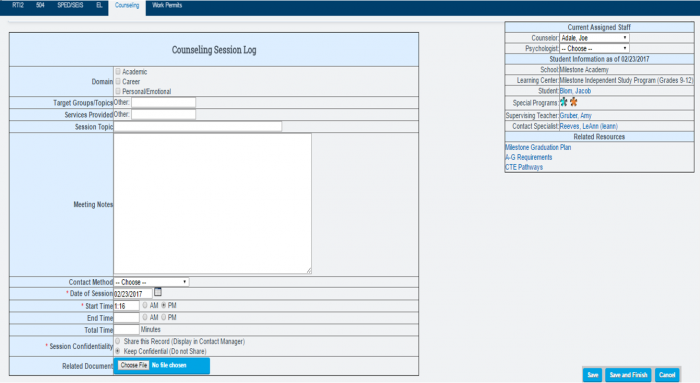Viewport: 700px width, 383px height.
Task: Click the End Time input field
Action: [126, 318]
